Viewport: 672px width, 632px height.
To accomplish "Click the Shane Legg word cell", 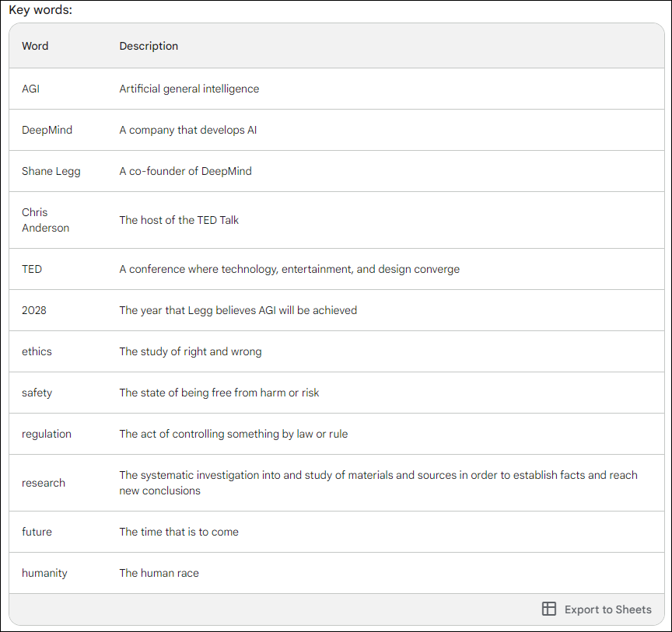I will (x=51, y=171).
